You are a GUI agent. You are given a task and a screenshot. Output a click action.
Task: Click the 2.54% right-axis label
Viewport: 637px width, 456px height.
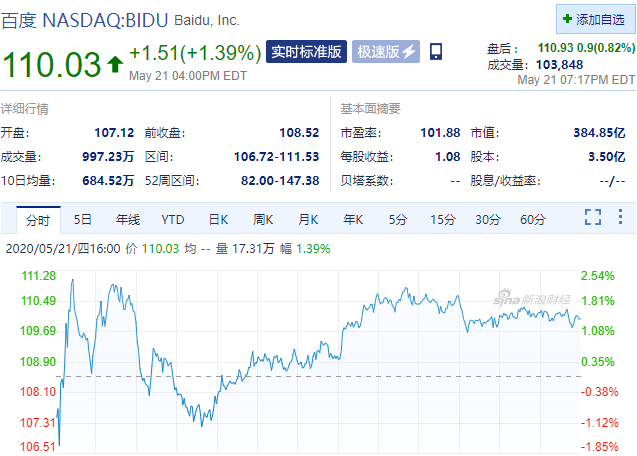click(x=598, y=276)
